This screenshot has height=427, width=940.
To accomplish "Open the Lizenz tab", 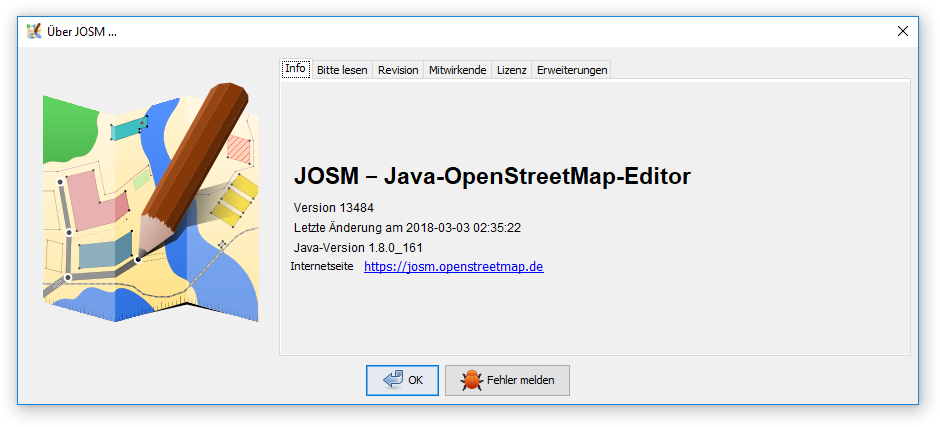I will (511, 70).
